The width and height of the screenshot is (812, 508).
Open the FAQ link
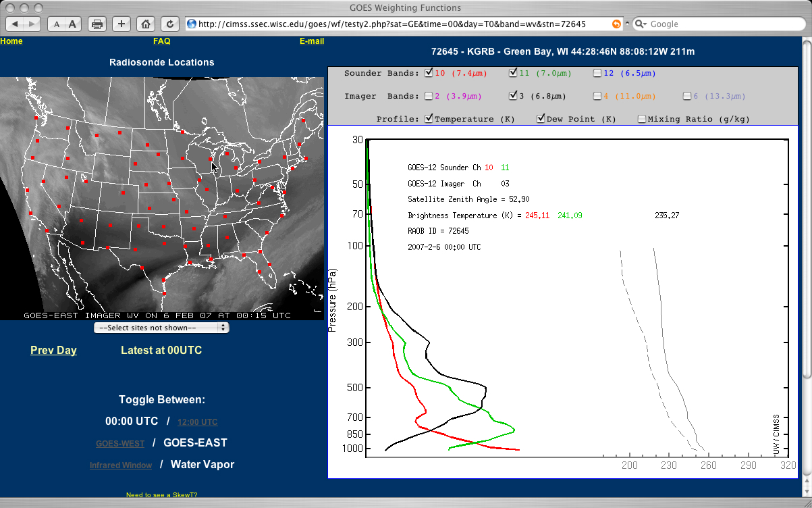click(162, 41)
